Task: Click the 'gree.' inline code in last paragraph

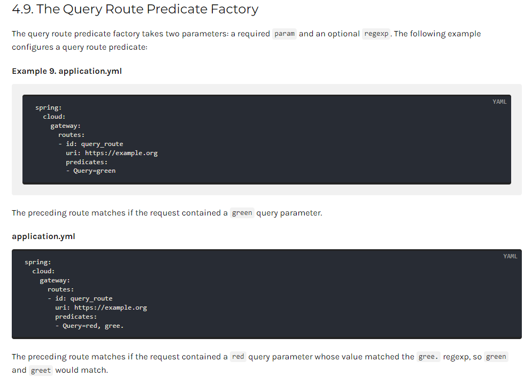Action: pos(428,357)
